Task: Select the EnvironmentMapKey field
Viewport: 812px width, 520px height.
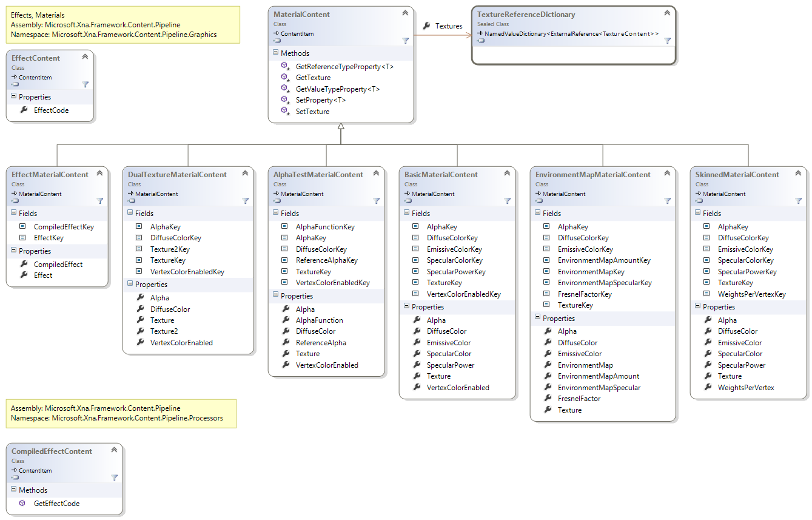Action: pos(591,272)
